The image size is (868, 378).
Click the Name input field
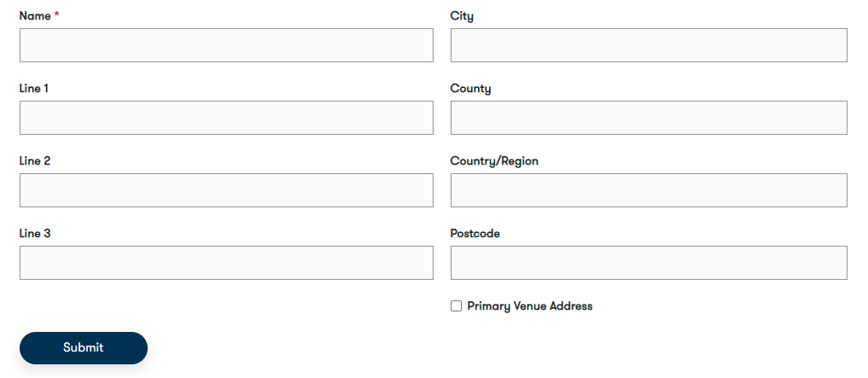[226, 45]
